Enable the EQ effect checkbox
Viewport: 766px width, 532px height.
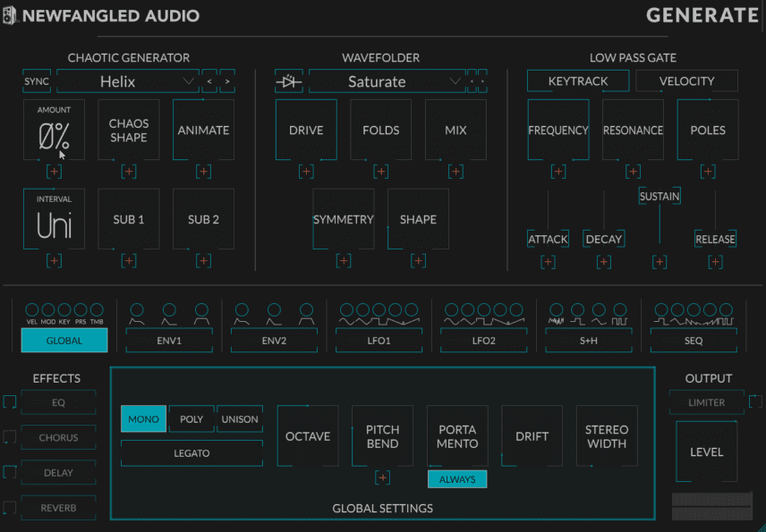point(10,402)
